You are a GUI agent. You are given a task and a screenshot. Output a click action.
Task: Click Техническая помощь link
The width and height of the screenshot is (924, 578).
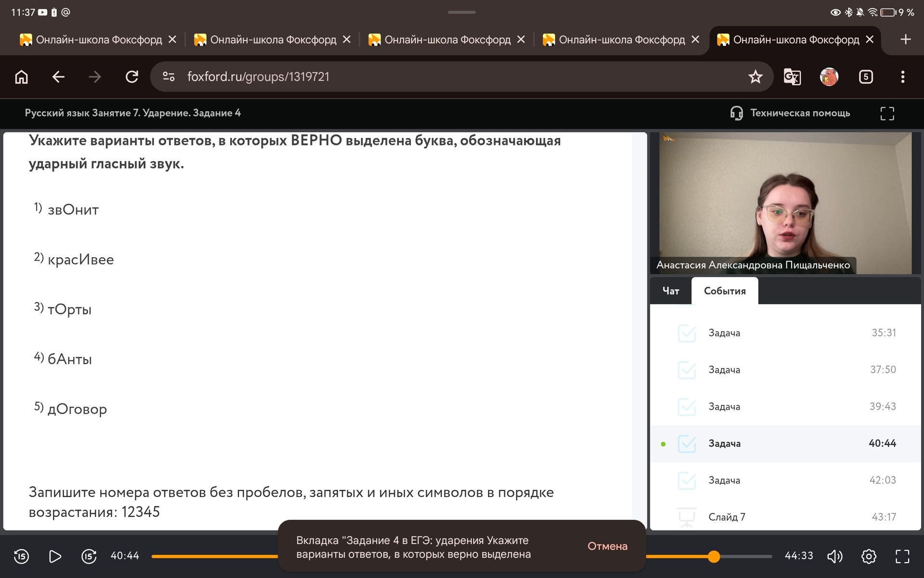[x=790, y=113]
